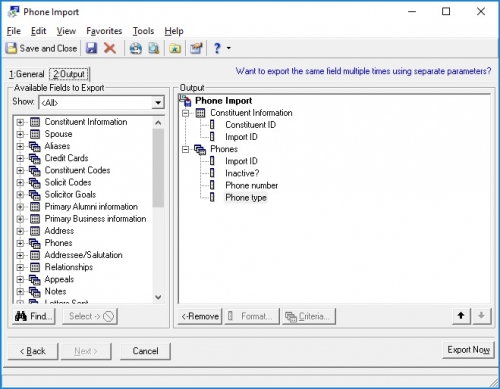500x389 pixels.
Task: Expand Primary Alumni information node
Action: pos(20,207)
